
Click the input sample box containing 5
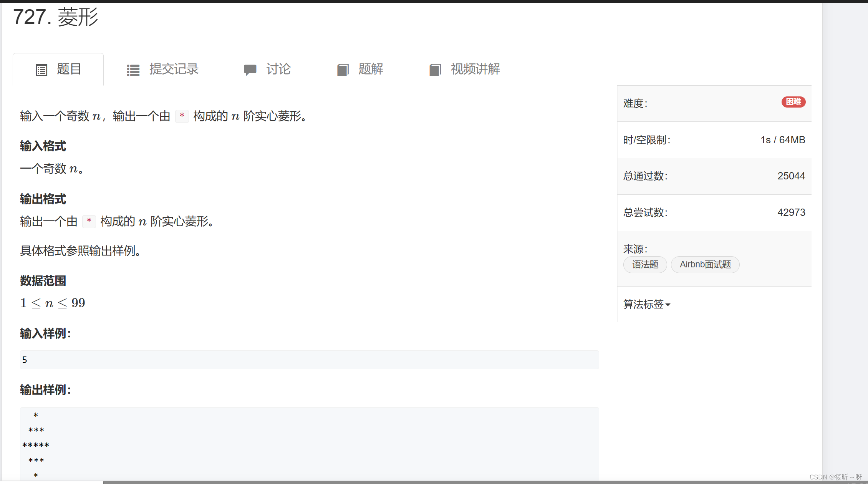309,360
